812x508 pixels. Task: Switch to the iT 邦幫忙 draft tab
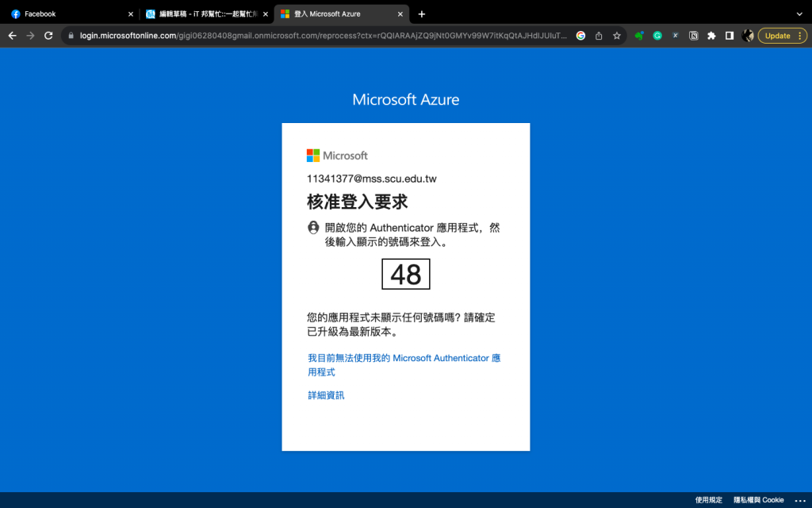click(x=207, y=14)
